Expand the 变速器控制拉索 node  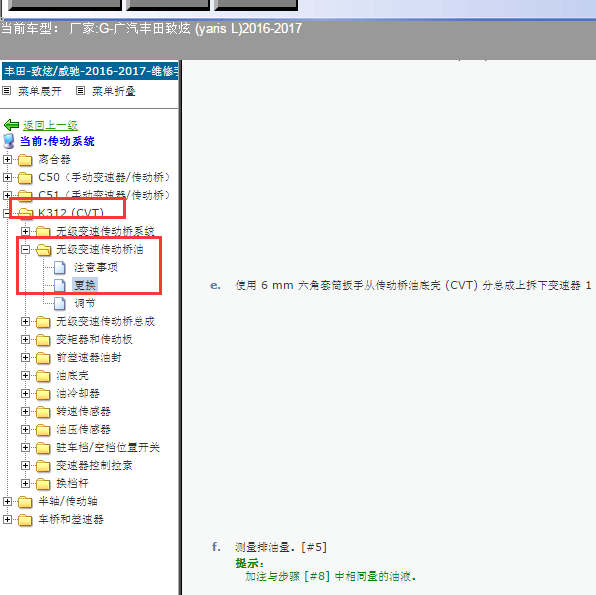coord(25,465)
